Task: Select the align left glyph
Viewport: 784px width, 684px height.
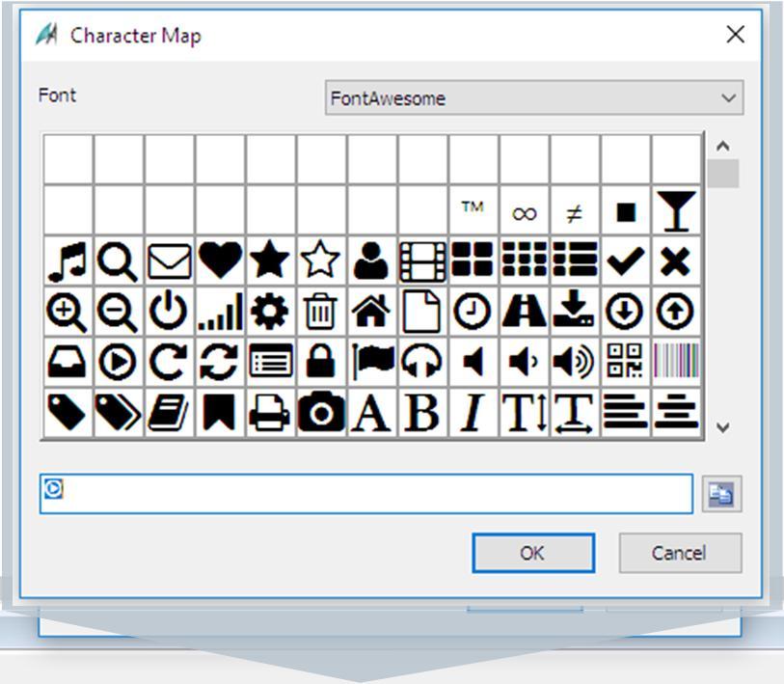Action: [x=625, y=413]
